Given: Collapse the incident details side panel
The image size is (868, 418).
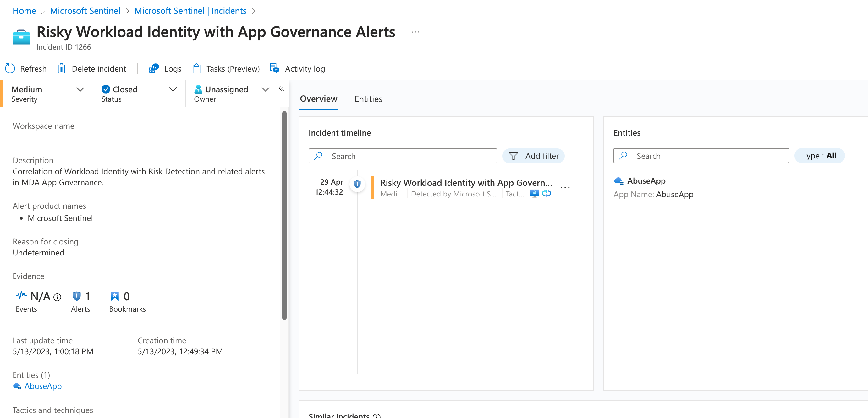Looking at the screenshot, I should (281, 88).
